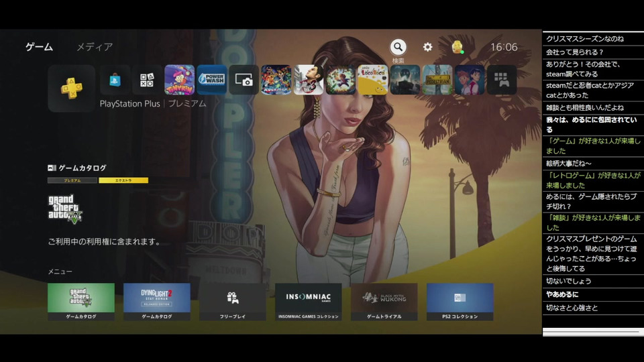Select the プレミアム tier label
This screenshot has height=362, width=644.
pos(72,180)
